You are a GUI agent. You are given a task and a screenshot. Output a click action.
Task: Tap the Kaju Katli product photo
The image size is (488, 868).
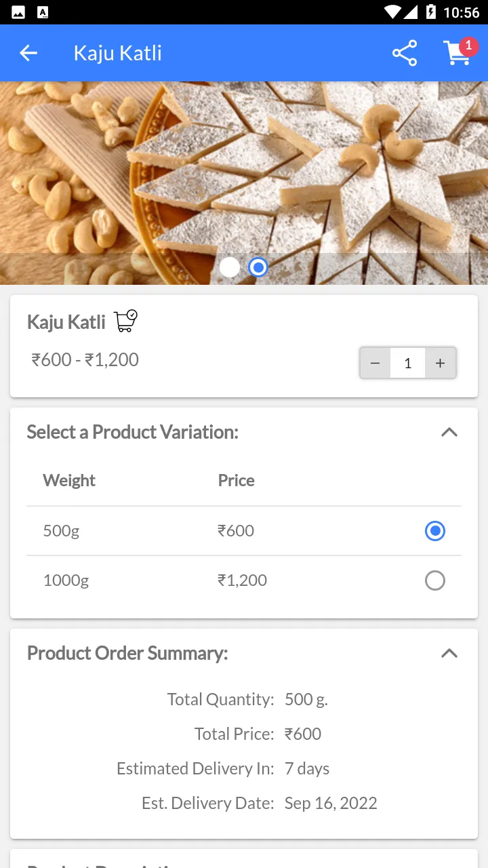coord(244,170)
